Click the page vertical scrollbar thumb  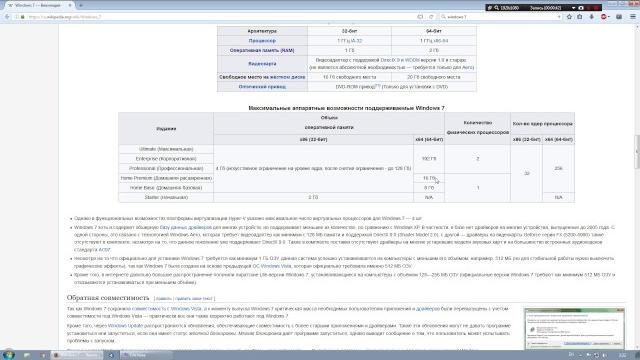(637, 152)
